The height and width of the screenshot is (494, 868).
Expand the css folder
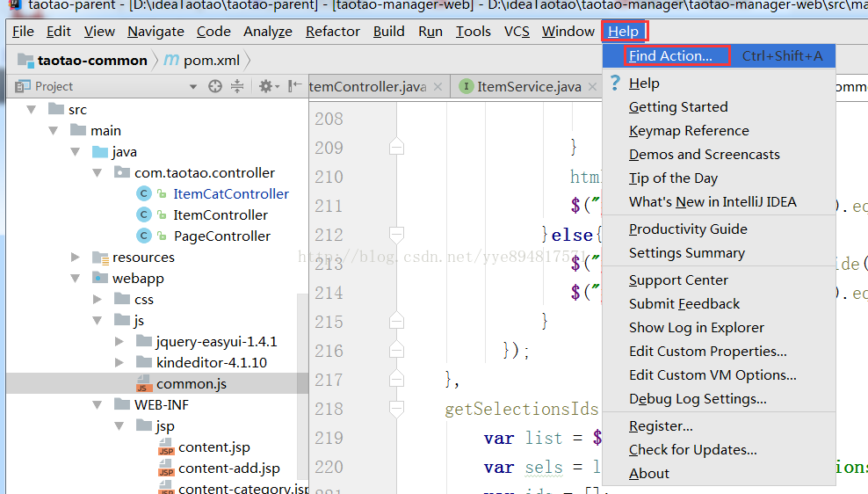click(98, 299)
